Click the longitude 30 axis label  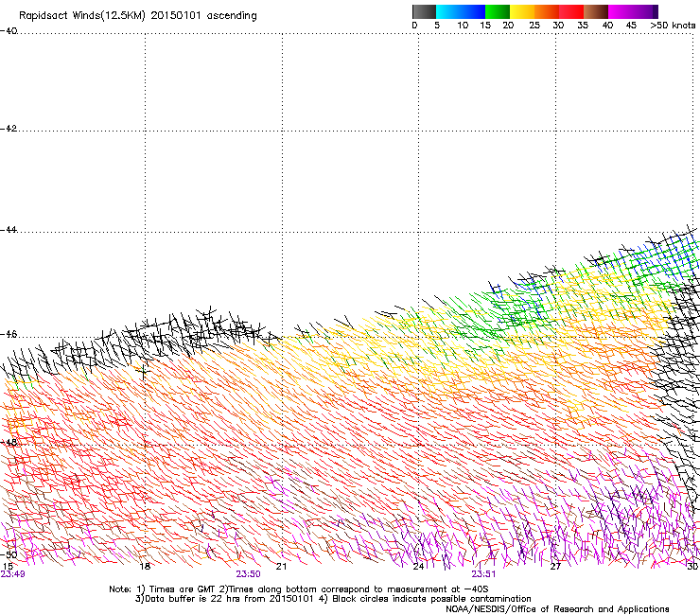692,567
